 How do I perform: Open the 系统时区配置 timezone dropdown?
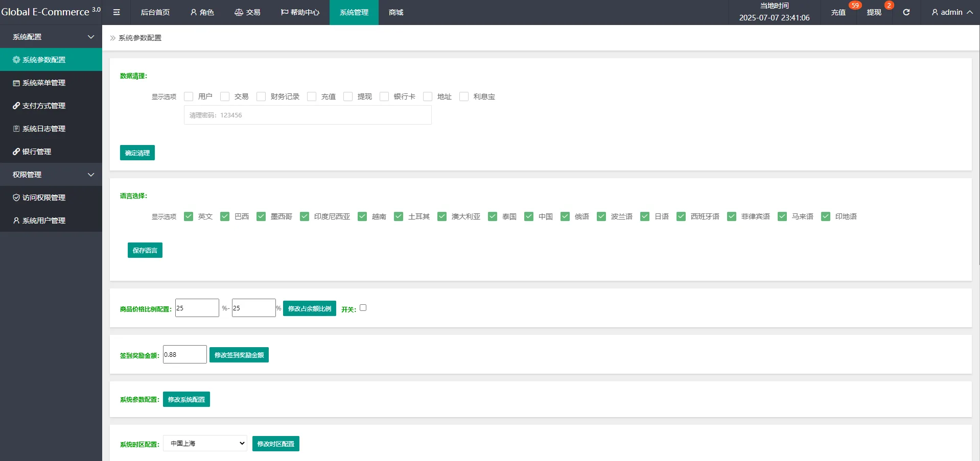205,443
